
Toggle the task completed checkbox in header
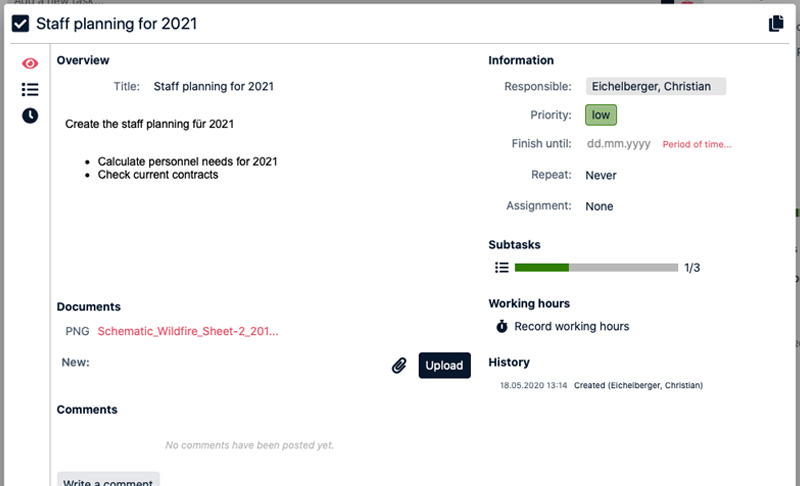(x=20, y=24)
